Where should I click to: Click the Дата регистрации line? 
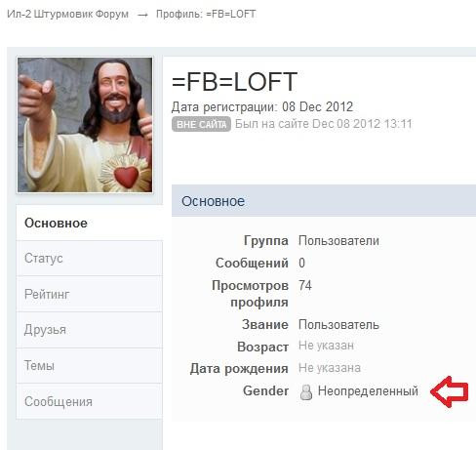[x=262, y=107]
